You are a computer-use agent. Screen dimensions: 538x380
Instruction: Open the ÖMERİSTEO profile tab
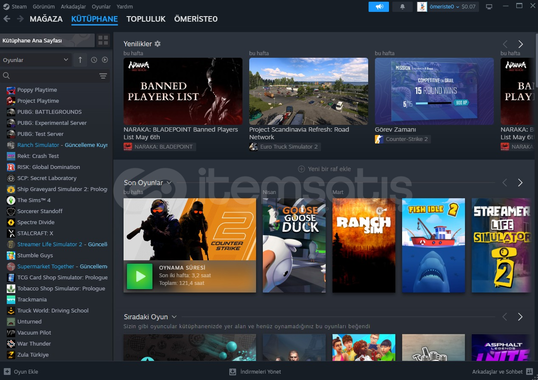pos(196,19)
